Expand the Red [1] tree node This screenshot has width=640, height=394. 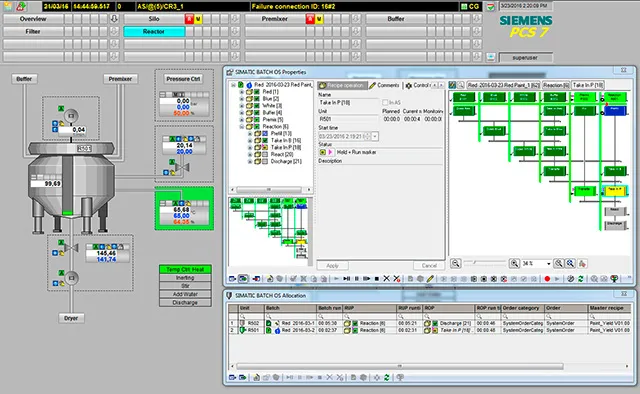tap(241, 92)
